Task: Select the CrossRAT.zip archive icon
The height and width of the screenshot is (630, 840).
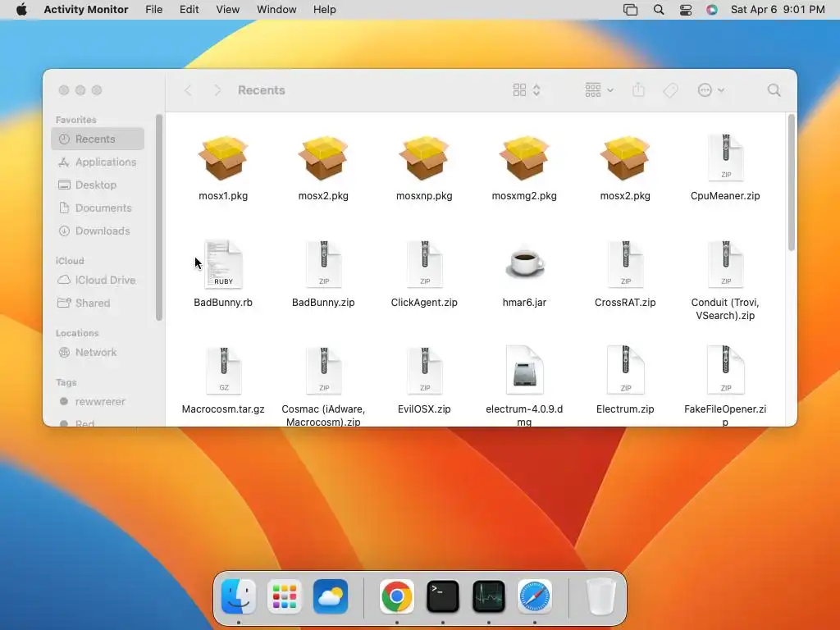Action: [x=625, y=265]
